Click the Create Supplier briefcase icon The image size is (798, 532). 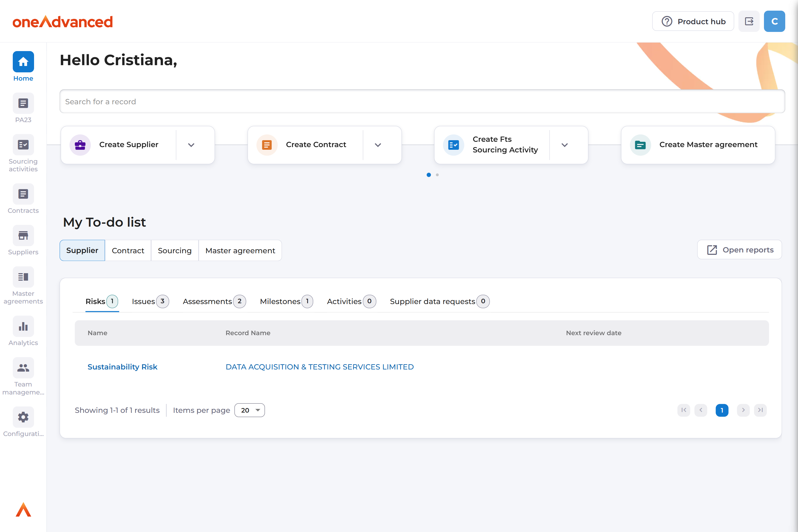coord(80,145)
